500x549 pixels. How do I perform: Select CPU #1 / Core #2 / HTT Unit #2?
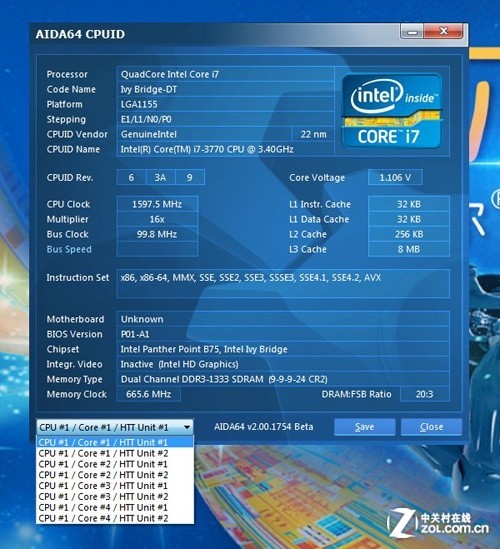coord(114,475)
